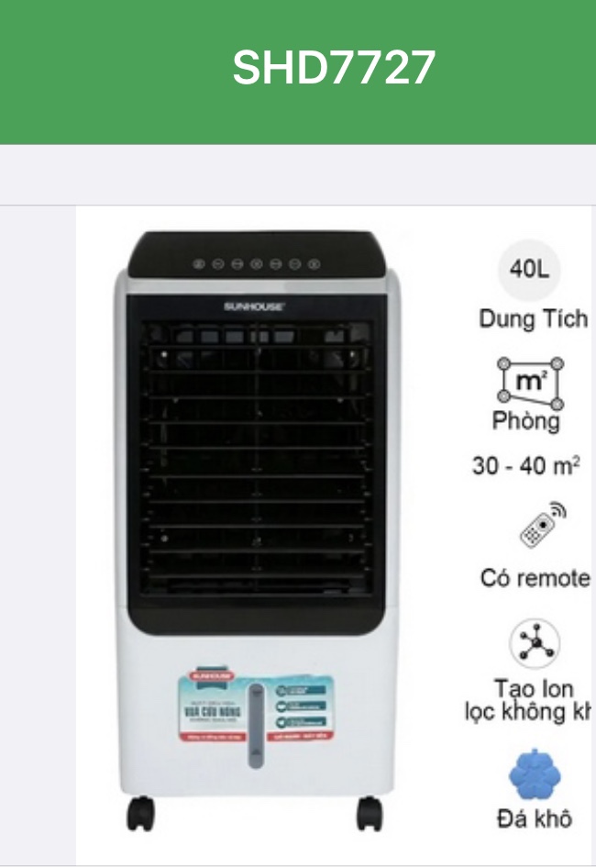The height and width of the screenshot is (868, 596).
Task: Open the SHD7727 air cooler product image
Action: tap(256, 531)
